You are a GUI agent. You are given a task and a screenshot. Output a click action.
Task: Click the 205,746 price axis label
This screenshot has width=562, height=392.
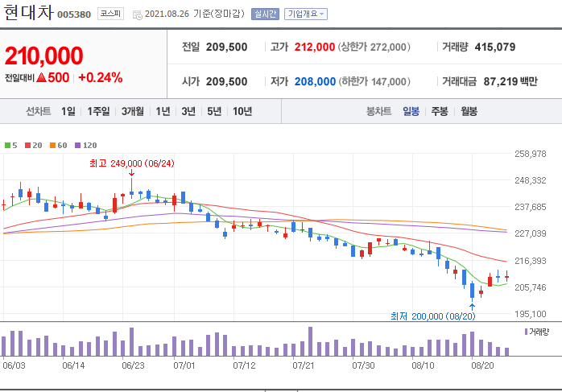[x=531, y=287]
